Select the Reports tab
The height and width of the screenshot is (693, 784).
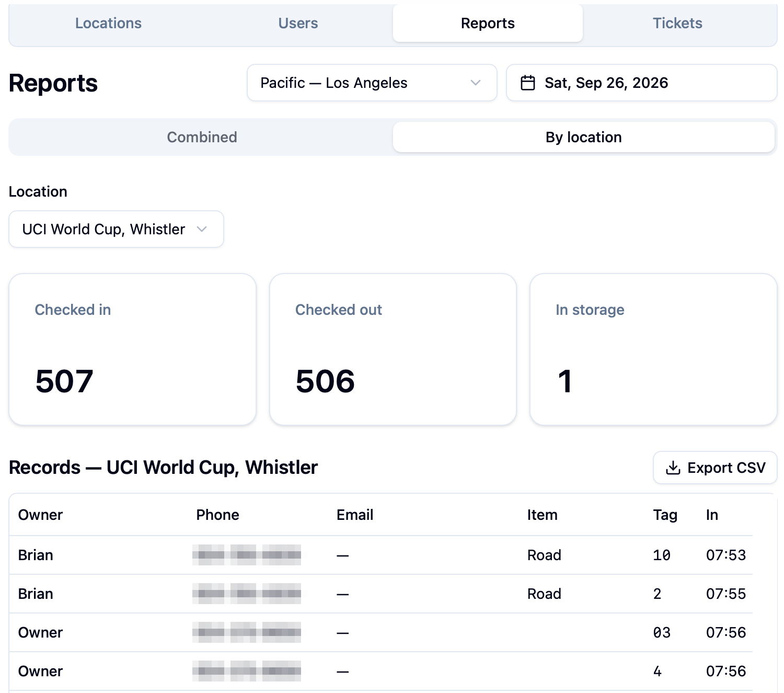[488, 23]
